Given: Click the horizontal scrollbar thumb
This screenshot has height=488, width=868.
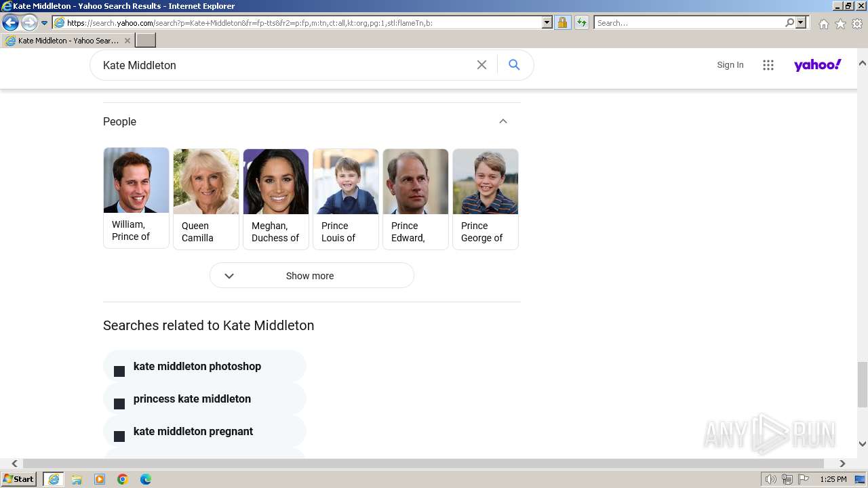Looking at the screenshot, I should 423,464.
